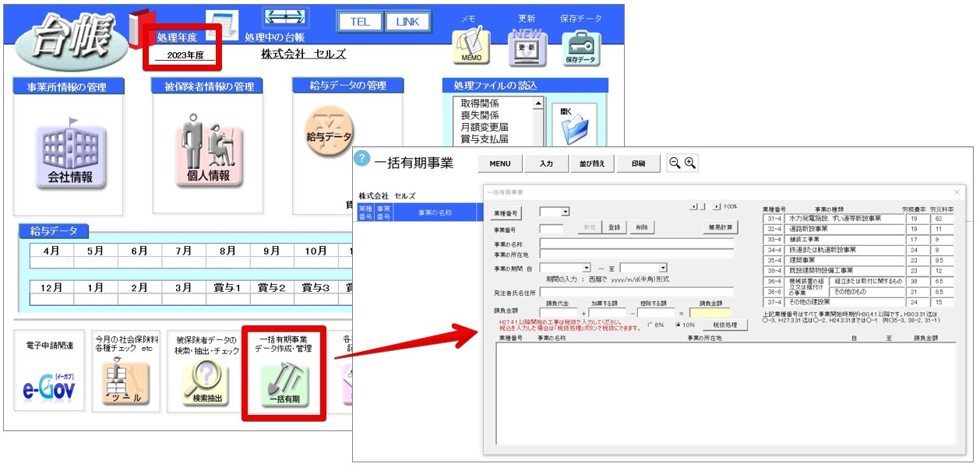Click the 事業の名称 input field

[x=636, y=244]
